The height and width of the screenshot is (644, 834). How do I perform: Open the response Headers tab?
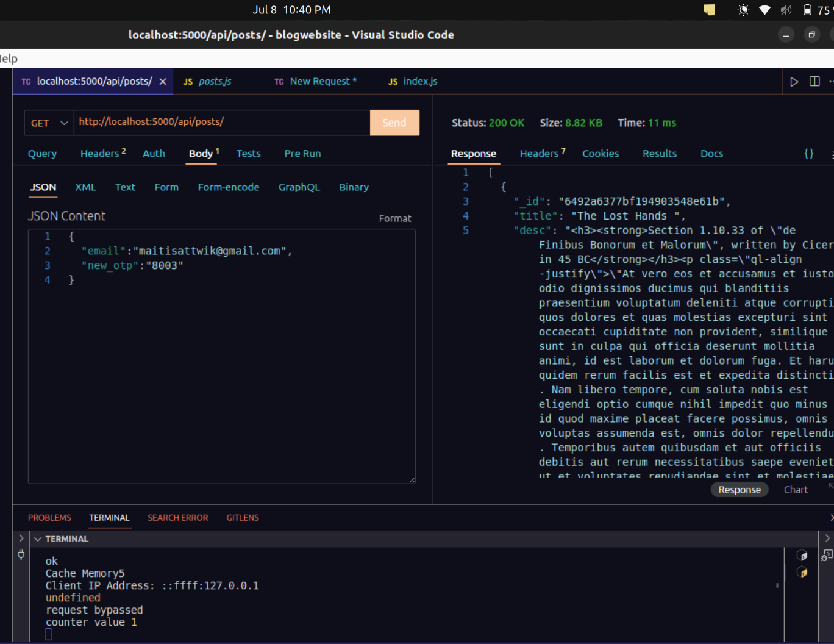tap(543, 154)
